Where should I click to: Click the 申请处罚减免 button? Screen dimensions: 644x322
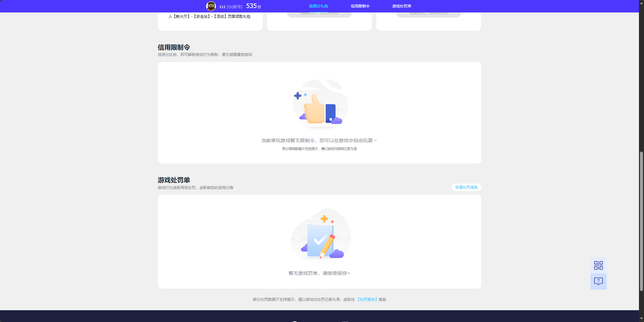pyautogui.click(x=466, y=187)
